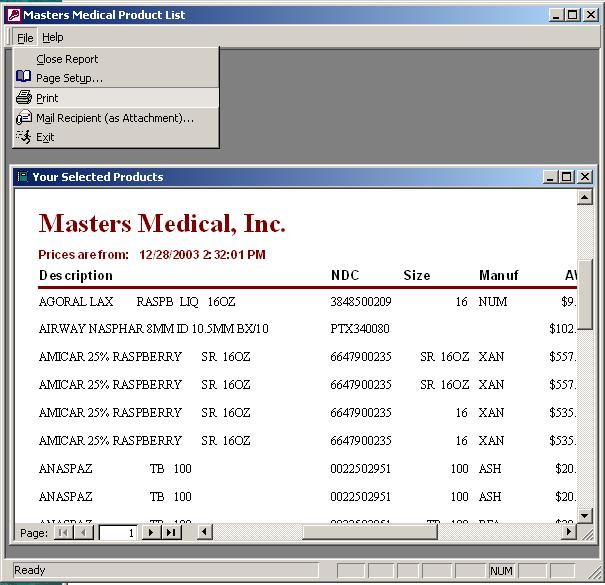Go to next report page
This screenshot has height=585, width=605.
tap(151, 533)
